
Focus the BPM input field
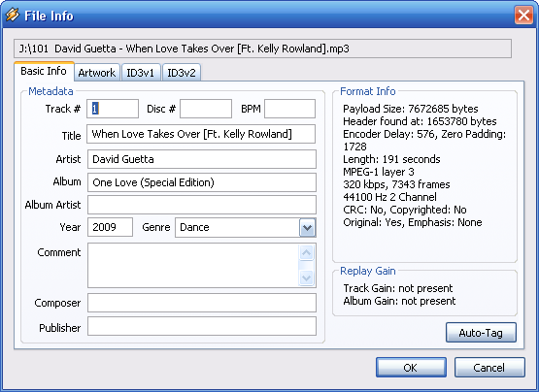289,109
